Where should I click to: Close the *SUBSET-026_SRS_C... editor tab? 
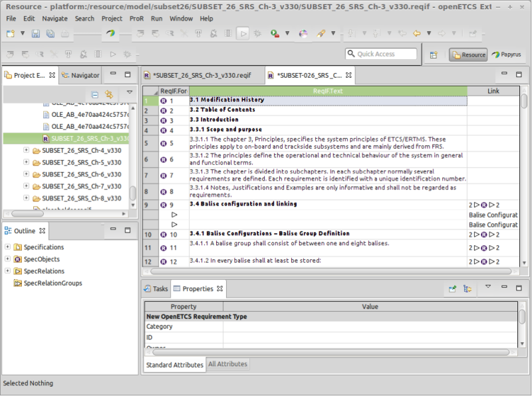[348, 75]
